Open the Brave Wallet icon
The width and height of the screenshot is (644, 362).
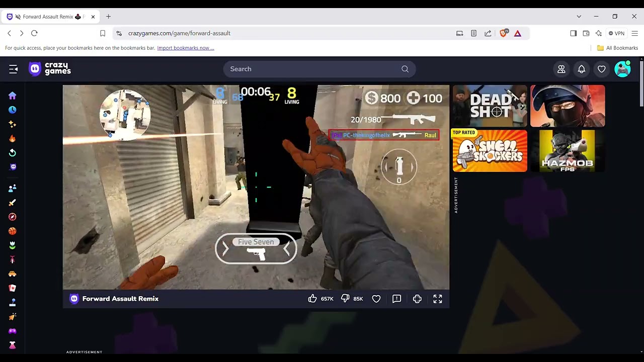point(586,33)
